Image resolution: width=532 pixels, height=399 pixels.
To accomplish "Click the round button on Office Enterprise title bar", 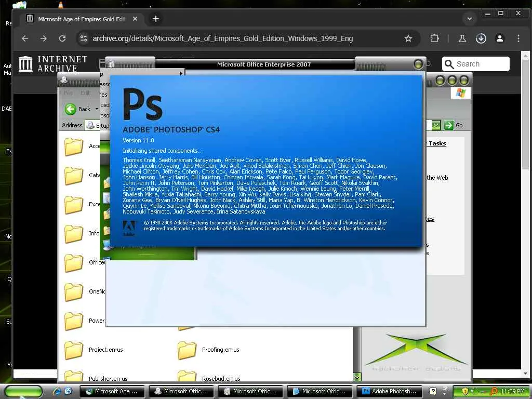I will tap(418, 64).
